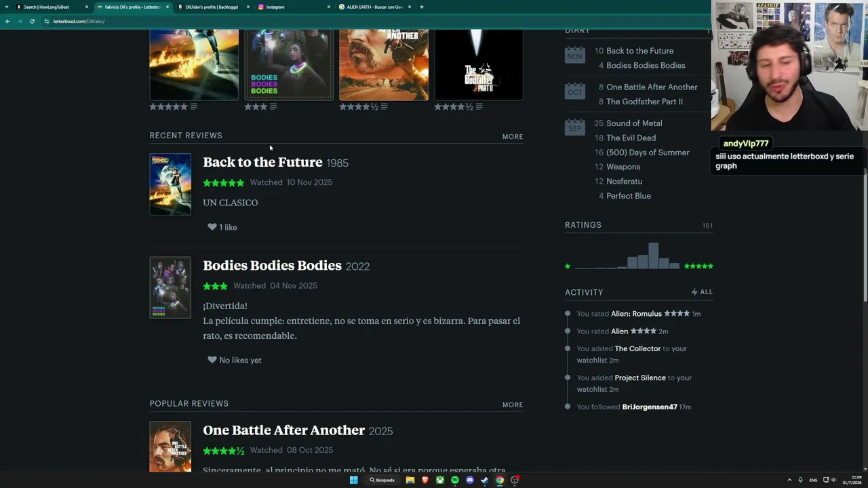Close the Backloggd profile tab

point(248,7)
